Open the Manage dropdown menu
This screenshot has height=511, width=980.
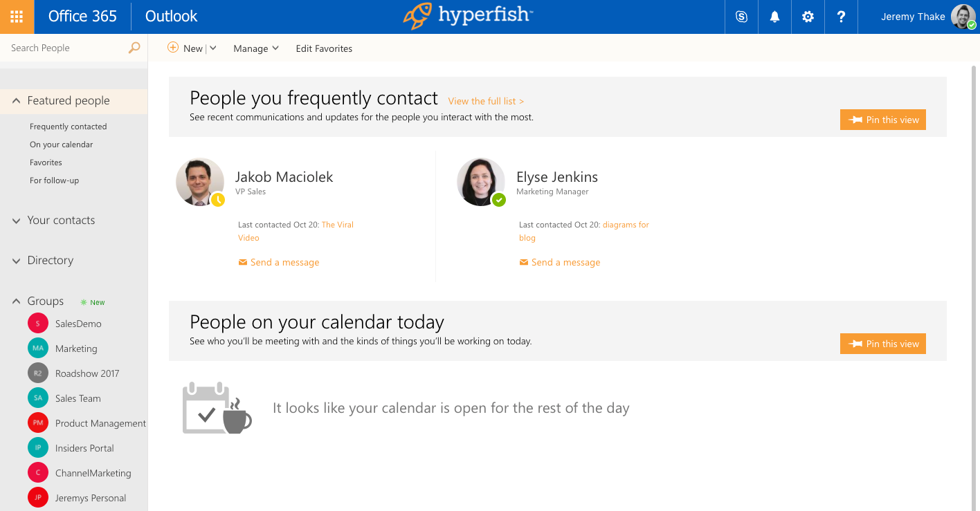point(256,48)
